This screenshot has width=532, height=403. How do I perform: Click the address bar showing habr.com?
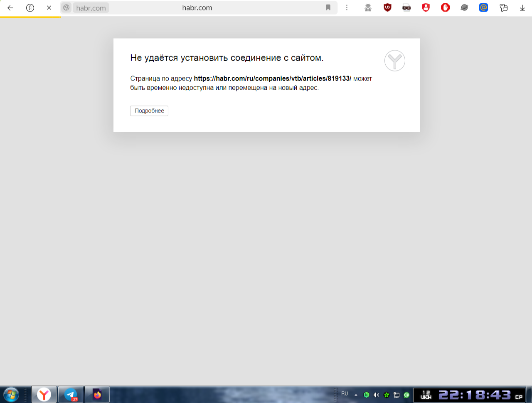point(197,7)
